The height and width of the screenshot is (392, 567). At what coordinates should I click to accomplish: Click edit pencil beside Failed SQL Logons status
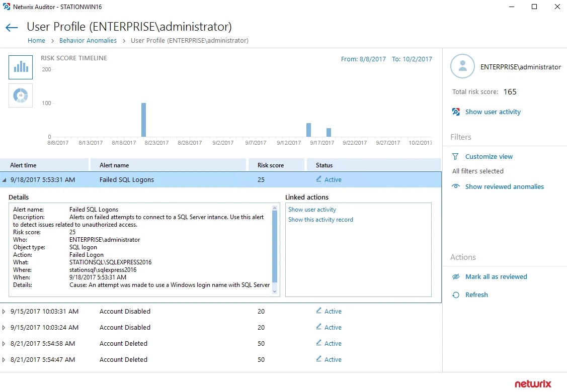(318, 179)
